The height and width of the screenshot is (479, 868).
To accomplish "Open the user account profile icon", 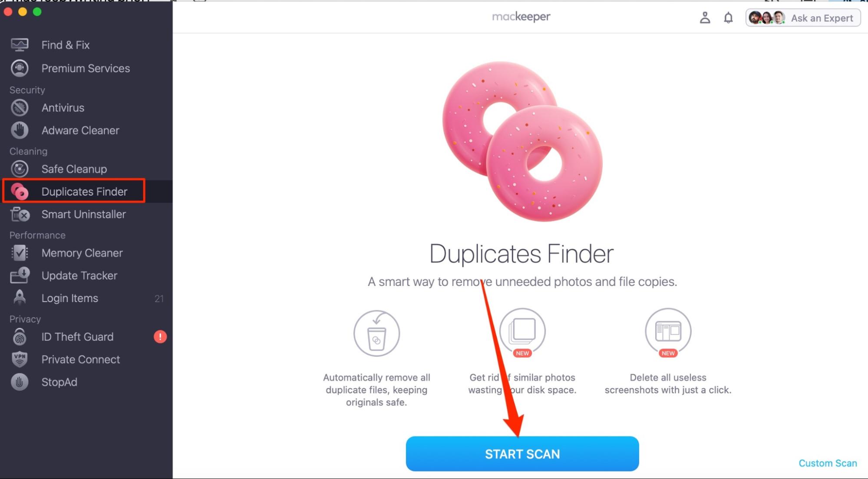I will pyautogui.click(x=705, y=18).
